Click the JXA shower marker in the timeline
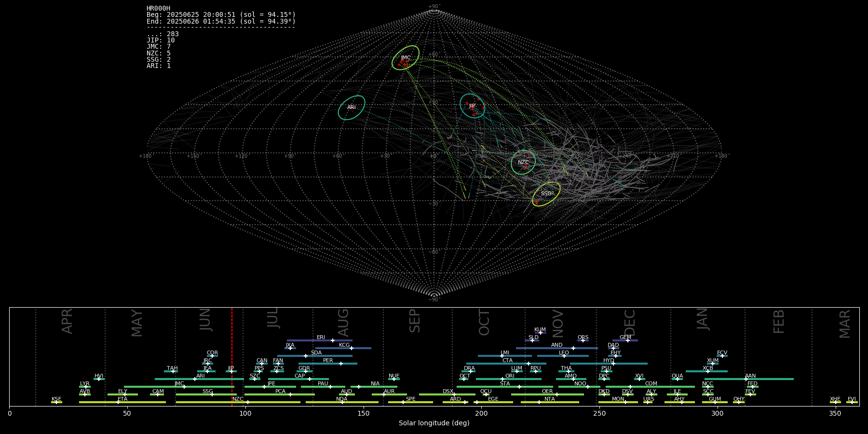The image size is (868, 434). pos(290,348)
